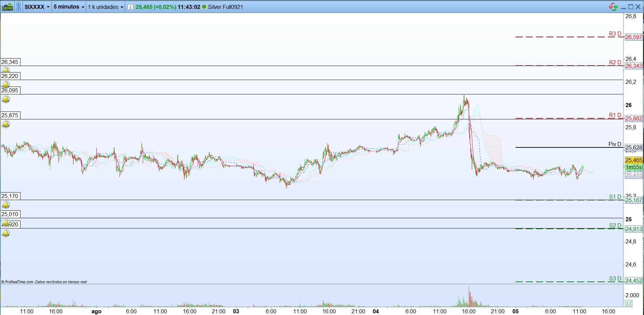Click the alert bell under 26,220 level
Screen dimensions: 644x315
[x=6, y=84]
